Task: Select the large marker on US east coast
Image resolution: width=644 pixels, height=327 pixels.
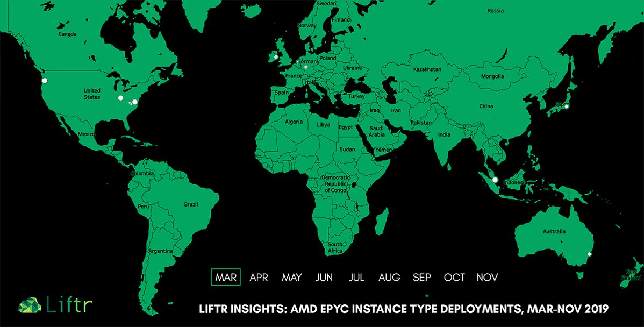Action: [x=135, y=102]
